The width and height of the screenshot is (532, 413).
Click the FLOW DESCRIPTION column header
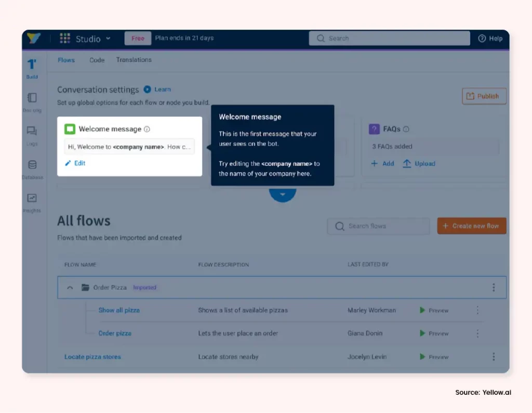pyautogui.click(x=223, y=265)
